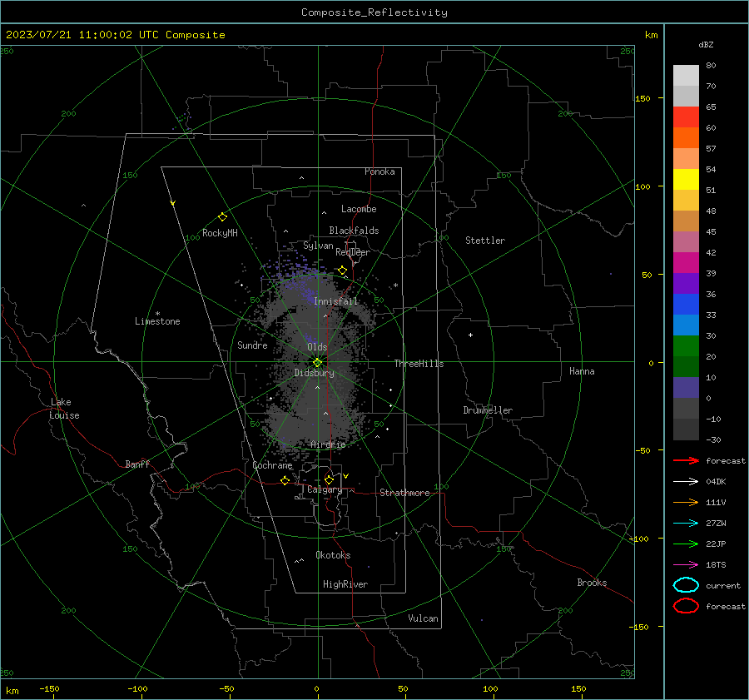
Task: Click the yellow diamond at radar center
Action: coord(317,363)
